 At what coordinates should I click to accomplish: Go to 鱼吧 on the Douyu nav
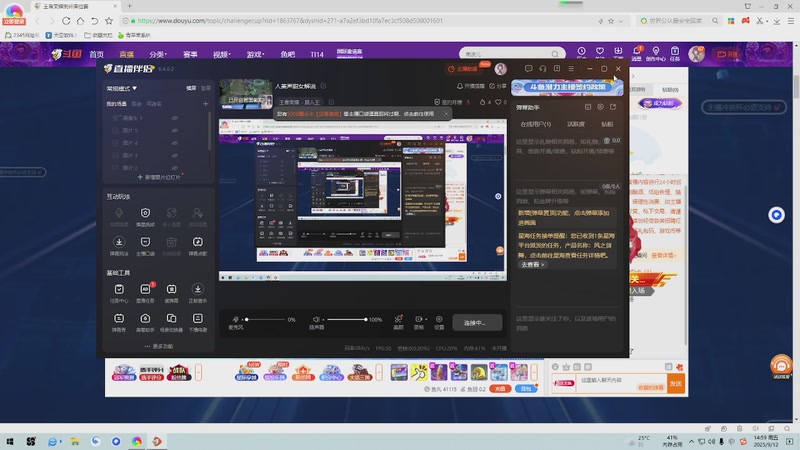(288, 54)
